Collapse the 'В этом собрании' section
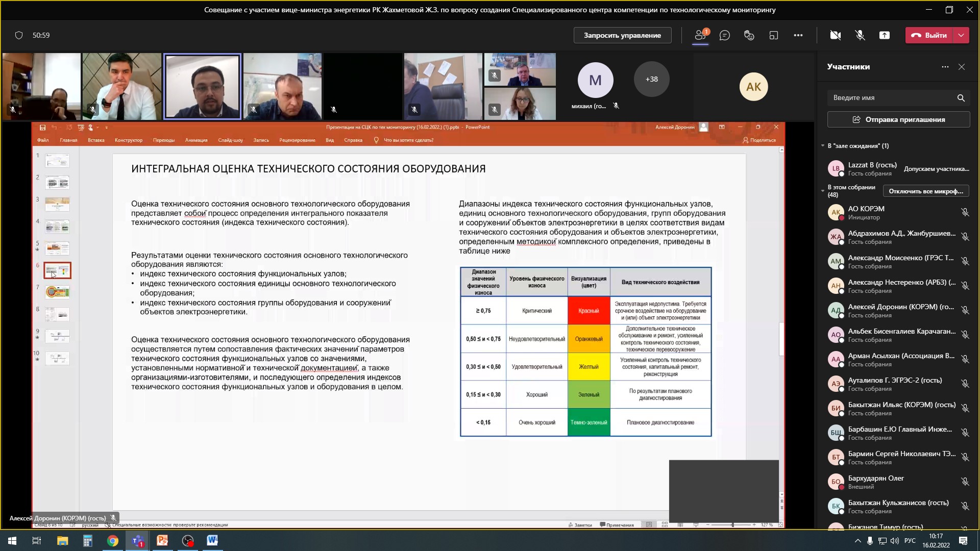The width and height of the screenshot is (980, 551). click(823, 191)
